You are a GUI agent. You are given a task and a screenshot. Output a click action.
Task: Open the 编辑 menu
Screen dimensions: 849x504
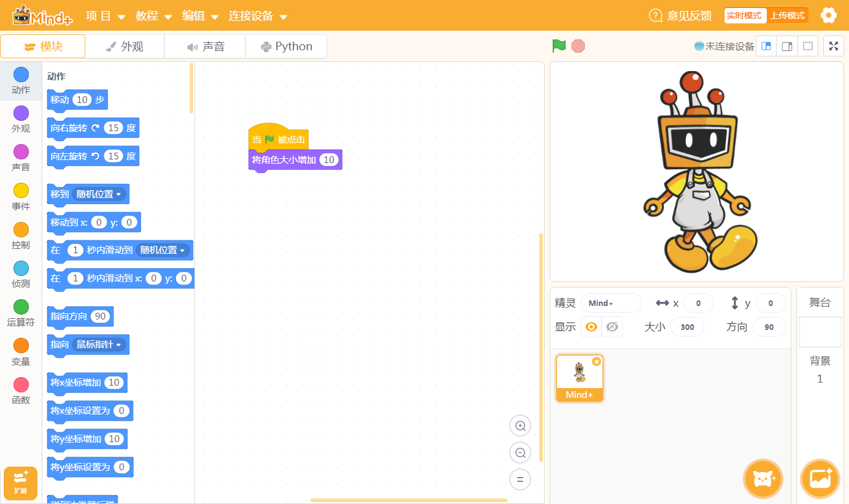(201, 16)
